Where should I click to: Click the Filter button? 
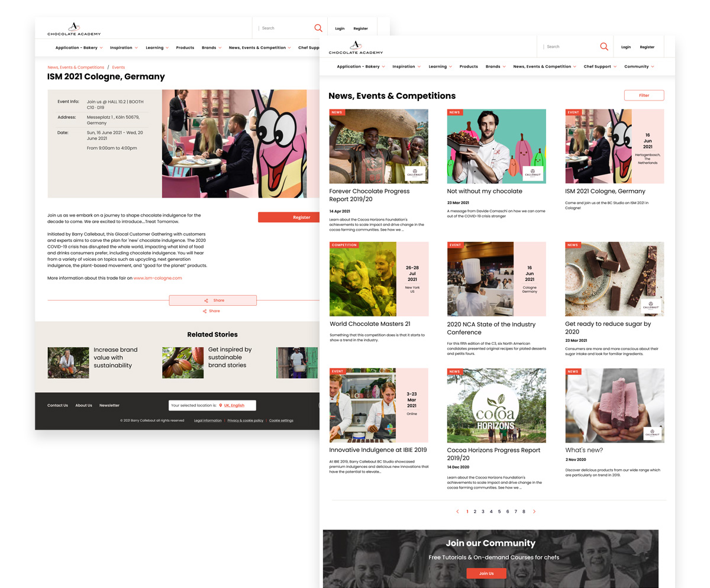pos(644,95)
